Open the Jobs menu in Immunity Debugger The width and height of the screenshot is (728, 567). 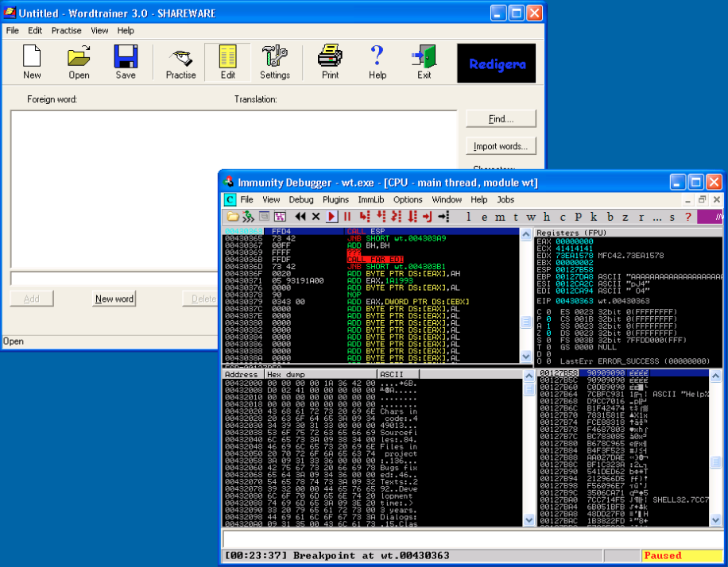pos(505,199)
